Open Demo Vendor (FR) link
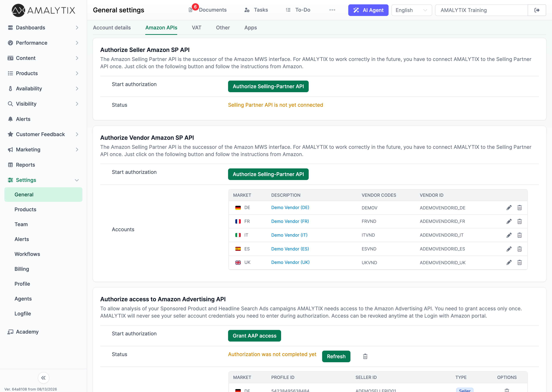Viewport: 552px width, 392px height. point(290,221)
